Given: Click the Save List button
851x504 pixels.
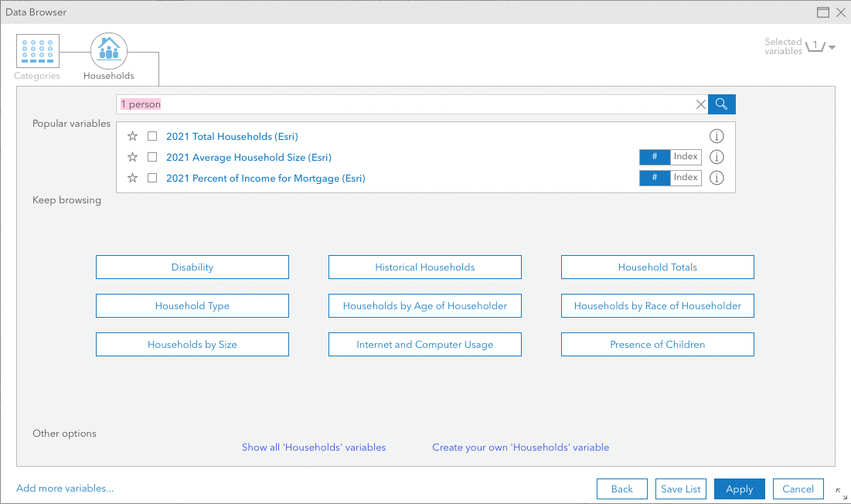Looking at the screenshot, I should coord(681,489).
